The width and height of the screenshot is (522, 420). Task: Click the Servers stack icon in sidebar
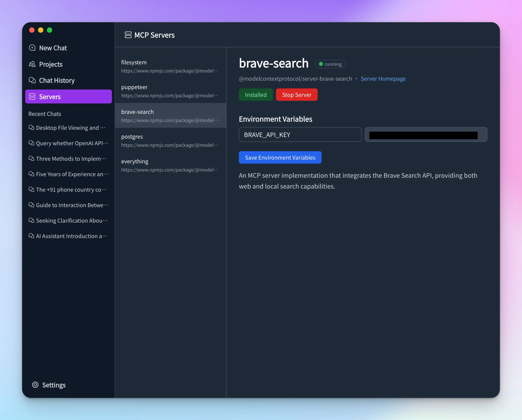tap(32, 96)
